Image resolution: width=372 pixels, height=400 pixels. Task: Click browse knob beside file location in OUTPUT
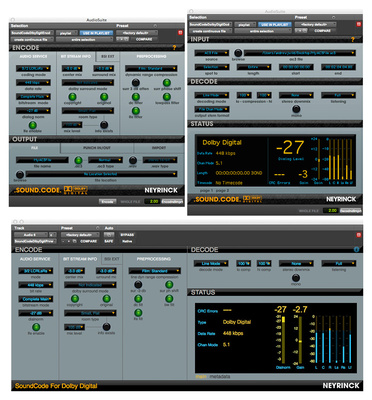[x=20, y=174]
